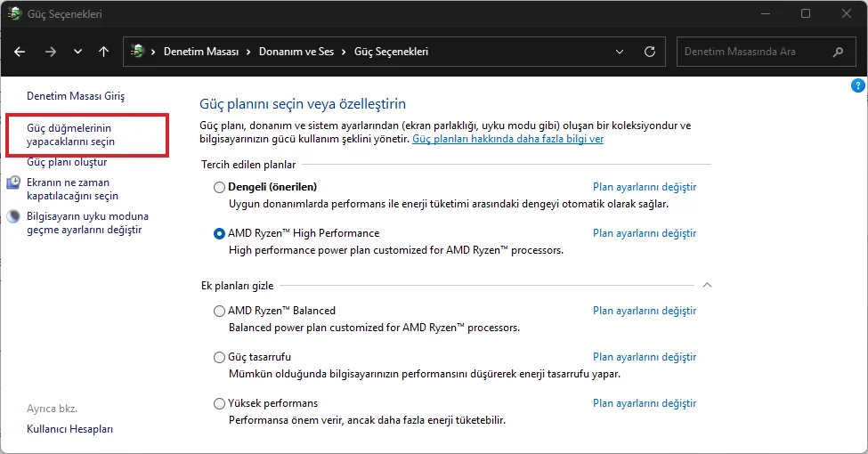This screenshot has height=454, width=868.
Task: Click the clock icon beside Ekranın ne zaman
Action: point(13,182)
